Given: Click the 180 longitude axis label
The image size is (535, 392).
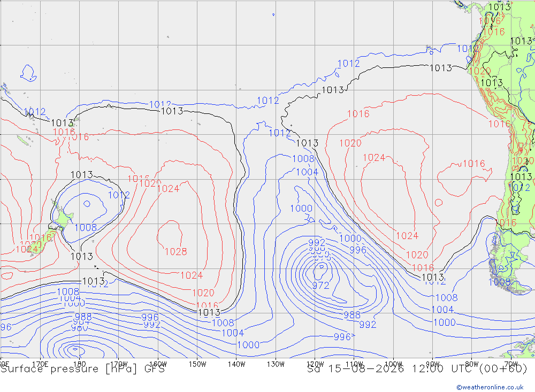Looking at the screenshot, I should coord(80,364).
